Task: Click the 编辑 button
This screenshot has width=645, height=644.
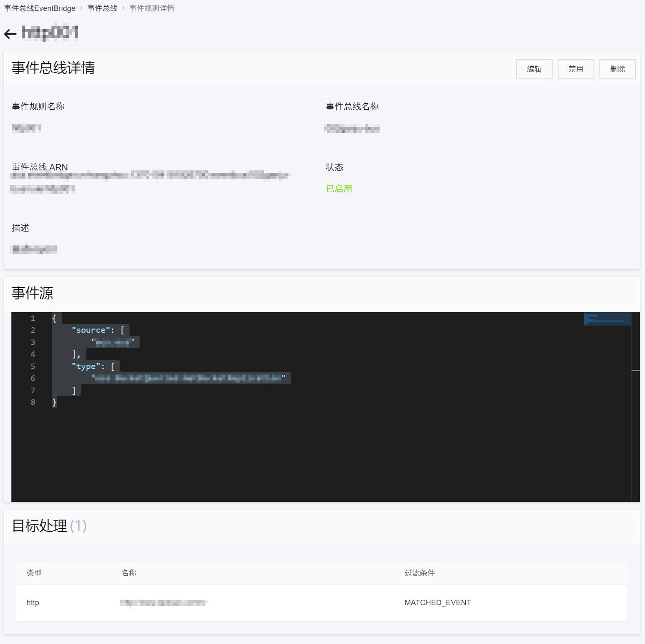Action: coord(534,69)
